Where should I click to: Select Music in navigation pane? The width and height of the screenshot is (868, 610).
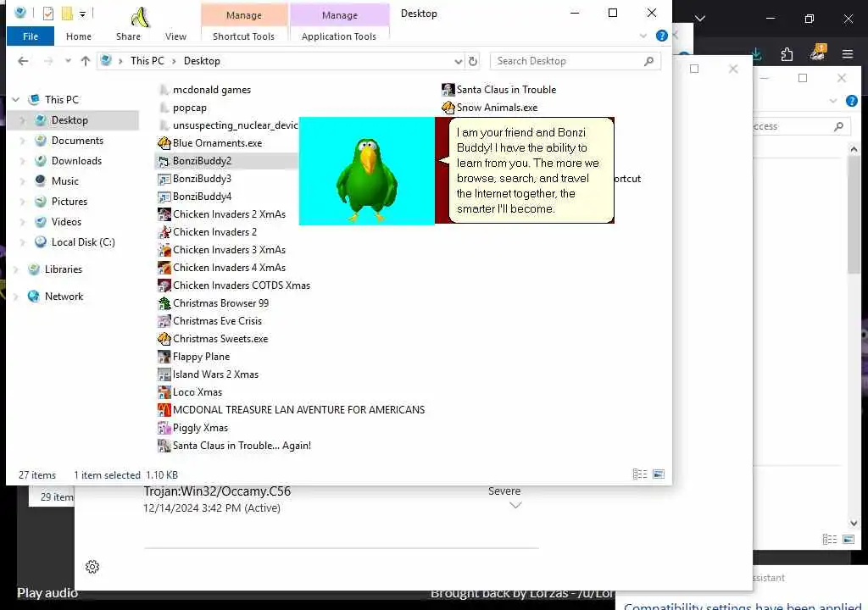tap(64, 181)
